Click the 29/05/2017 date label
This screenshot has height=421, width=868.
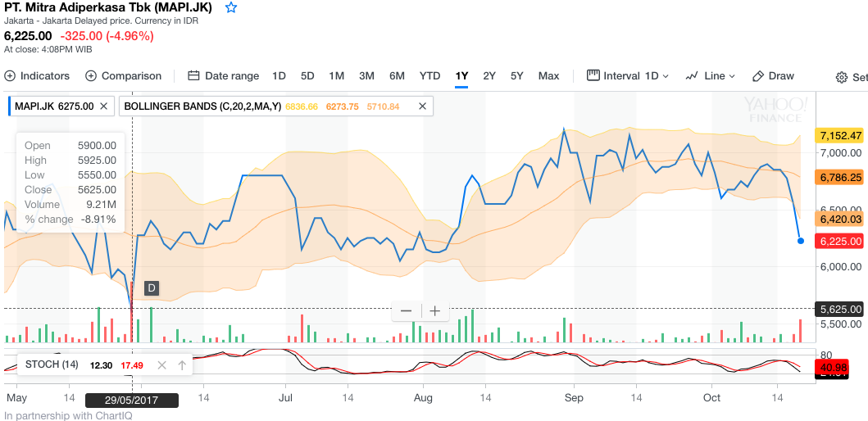coord(132,401)
